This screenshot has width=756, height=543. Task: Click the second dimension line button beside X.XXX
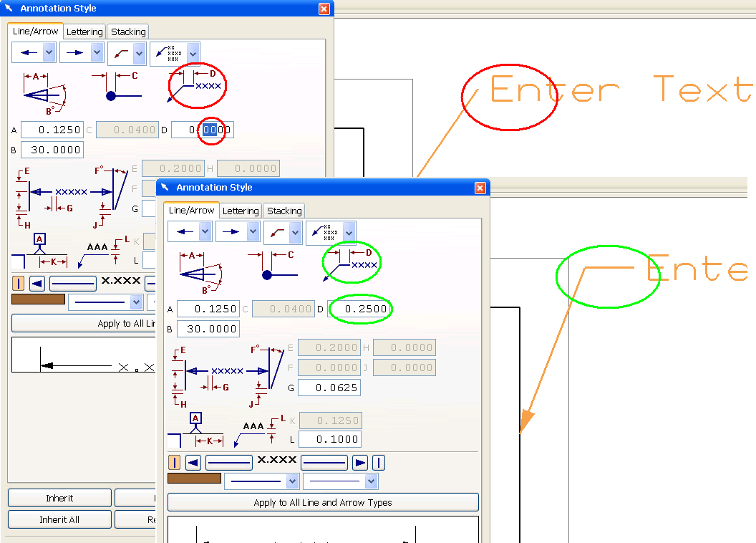click(324, 463)
